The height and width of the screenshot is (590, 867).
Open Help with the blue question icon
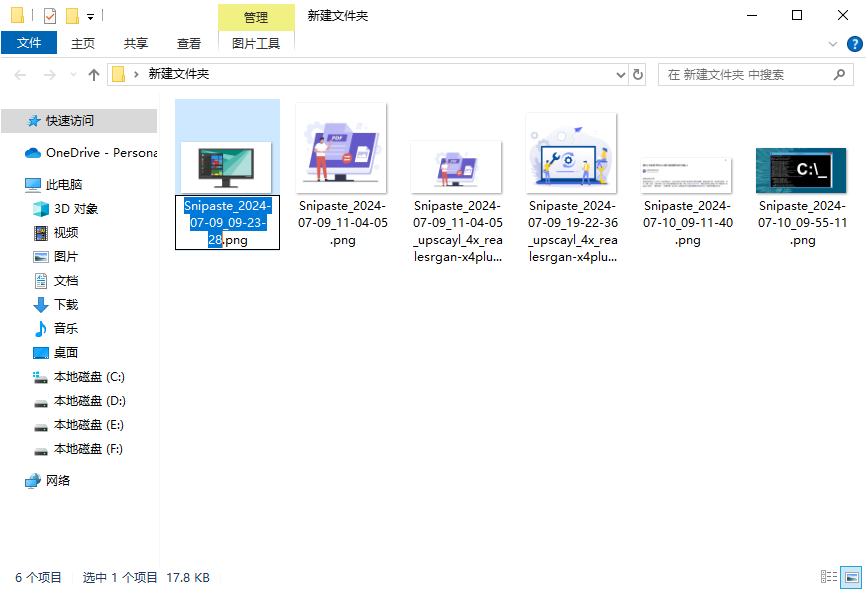click(854, 44)
